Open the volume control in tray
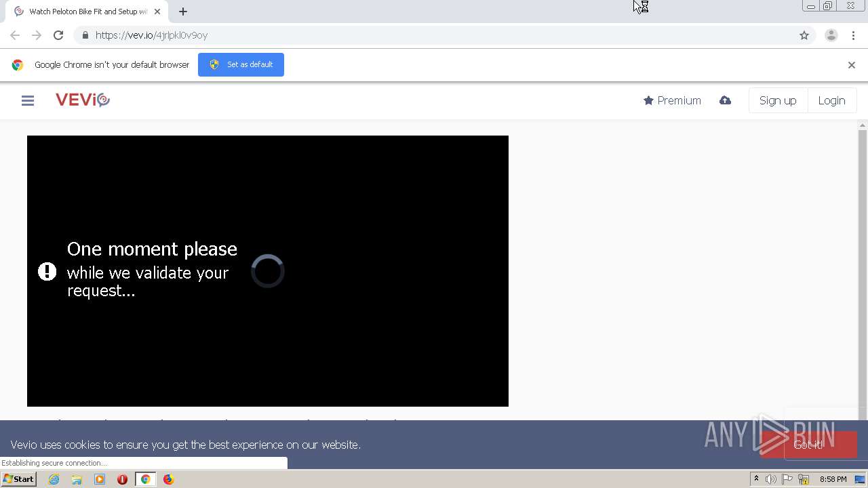The width and height of the screenshot is (868, 488). [x=771, y=479]
